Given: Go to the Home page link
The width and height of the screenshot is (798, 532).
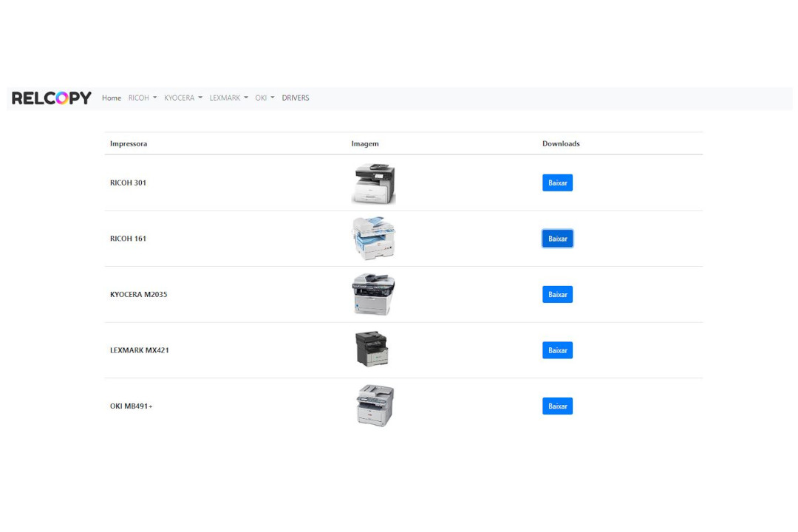Looking at the screenshot, I should (112, 98).
